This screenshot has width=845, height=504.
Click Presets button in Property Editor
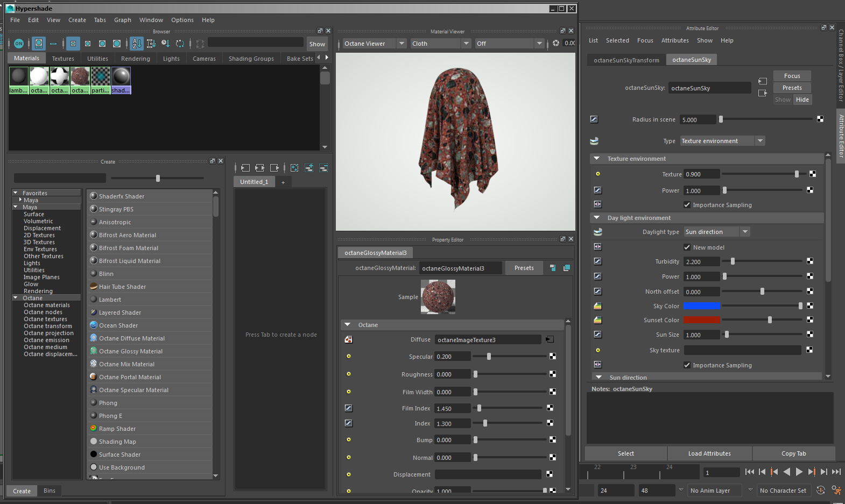(524, 268)
